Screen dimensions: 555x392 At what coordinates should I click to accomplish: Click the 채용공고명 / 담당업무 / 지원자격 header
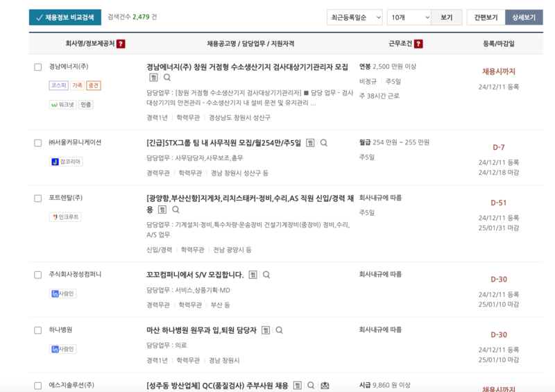click(250, 44)
